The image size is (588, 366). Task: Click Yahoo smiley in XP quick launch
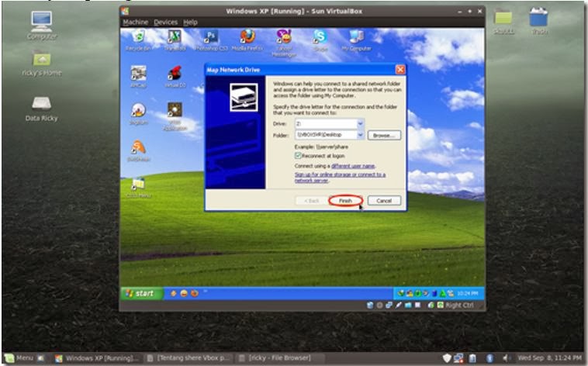pos(184,293)
